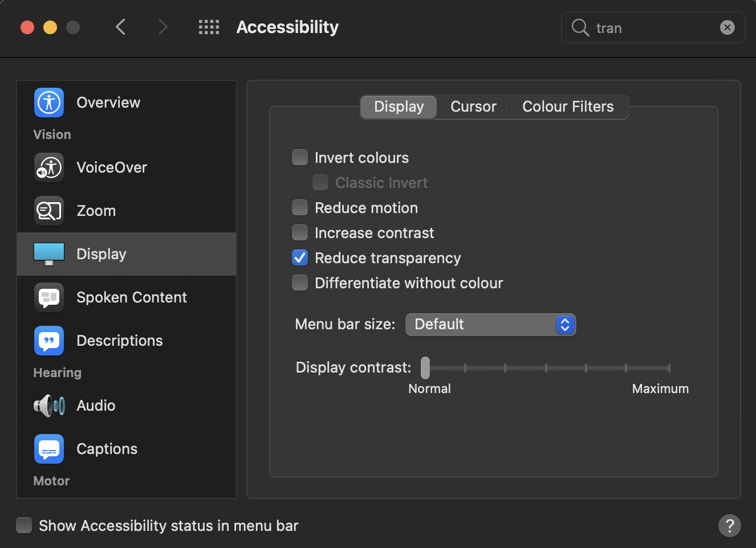
Task: Disable Reduce transparency checkbox
Action: coord(300,257)
